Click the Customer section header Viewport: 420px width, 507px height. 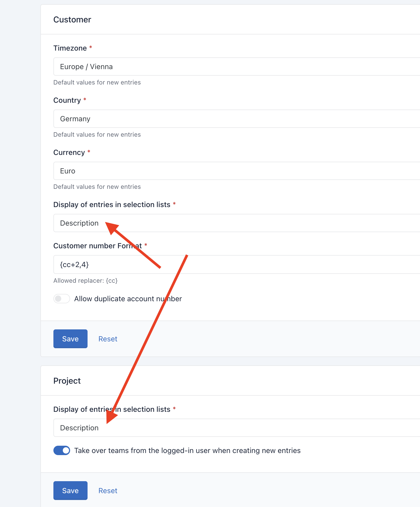pyautogui.click(x=72, y=19)
